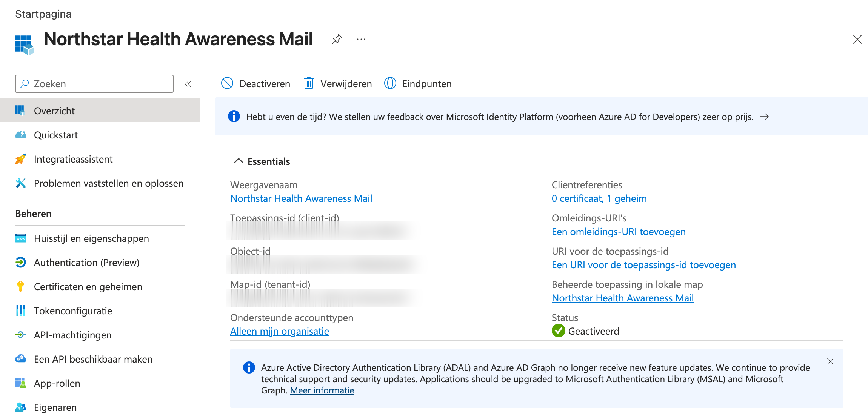Open the Weergavenaam Northstar Health Awareness Mail link
868x415 pixels.
click(x=301, y=198)
